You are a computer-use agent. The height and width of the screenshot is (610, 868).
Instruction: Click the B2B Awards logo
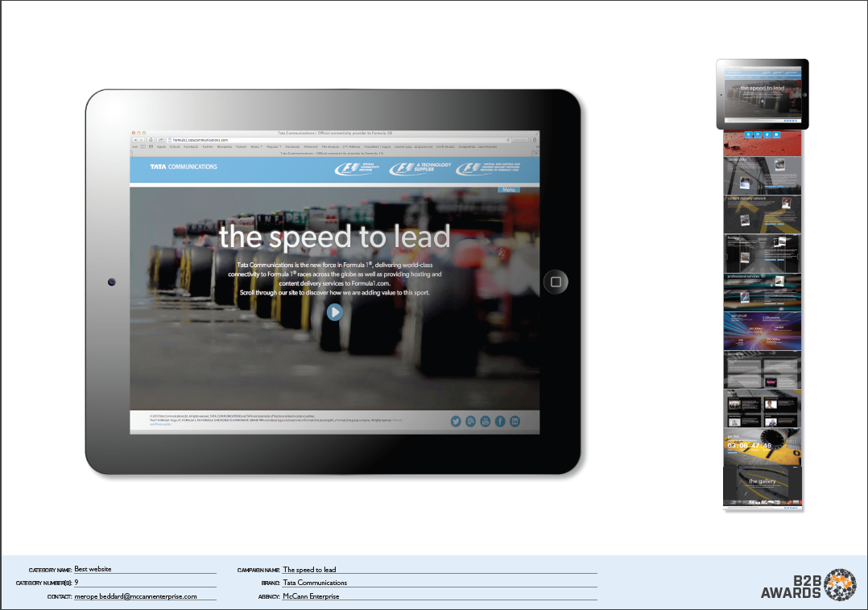[808, 585]
